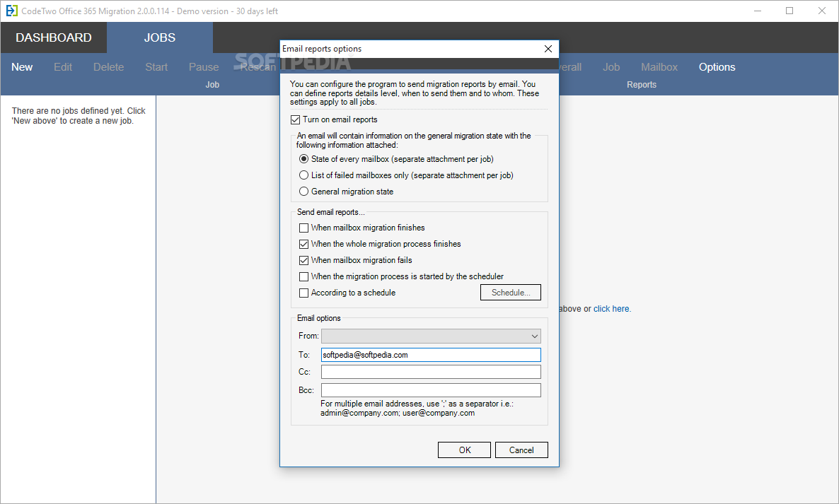Follow the 'click here' link
Image resolution: width=839 pixels, height=504 pixels.
pyautogui.click(x=612, y=309)
